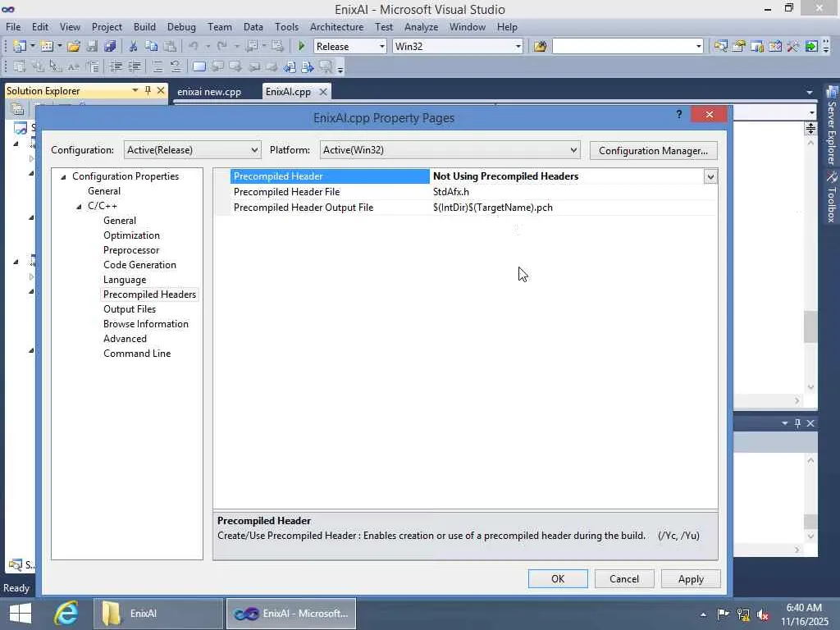The image size is (840, 630).
Task: Click the editor vertical scrollbar thumb
Action: coord(810,326)
